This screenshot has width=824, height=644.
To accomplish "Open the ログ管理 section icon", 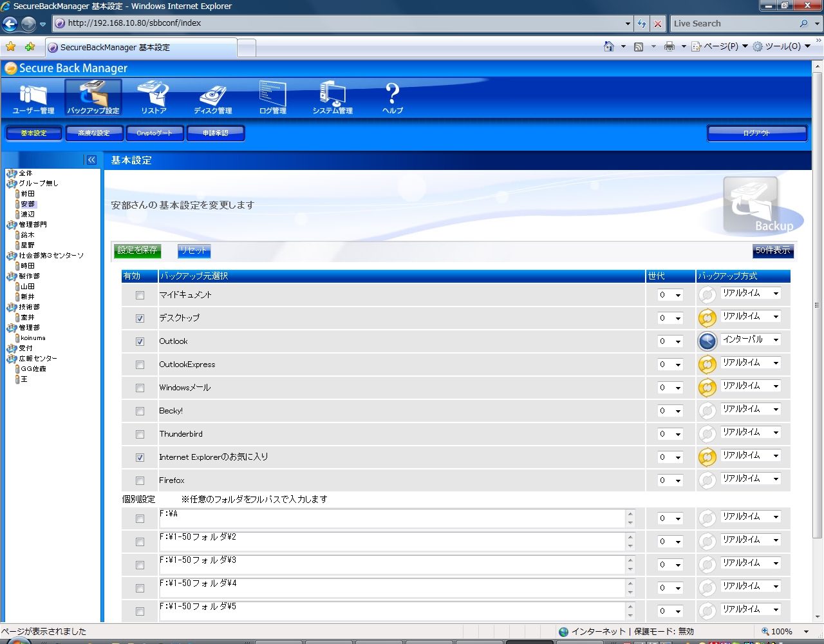I will [x=272, y=99].
